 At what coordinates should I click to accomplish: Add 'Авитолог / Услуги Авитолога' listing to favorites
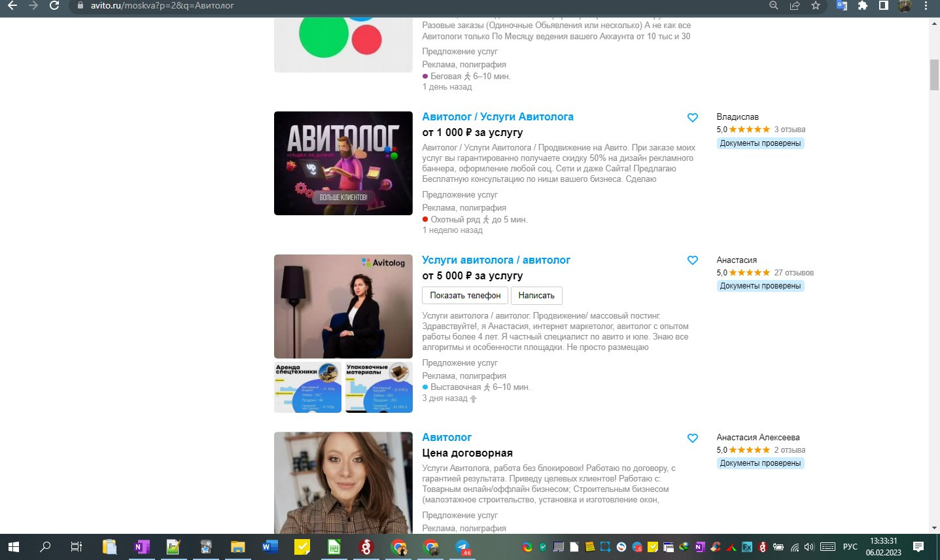click(x=693, y=118)
